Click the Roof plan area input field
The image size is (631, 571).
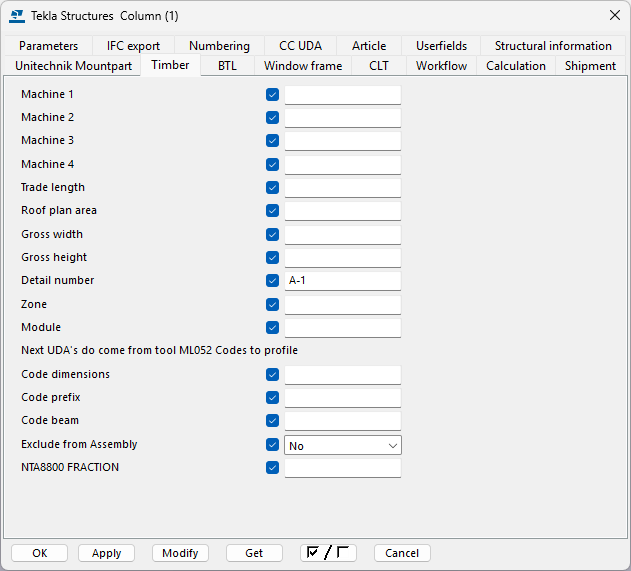(343, 211)
